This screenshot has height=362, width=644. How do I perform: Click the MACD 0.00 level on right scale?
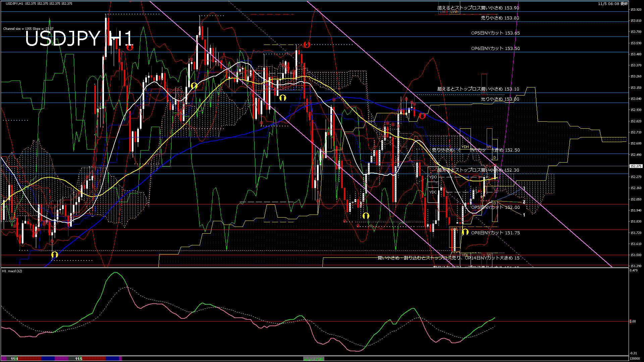[633, 321]
